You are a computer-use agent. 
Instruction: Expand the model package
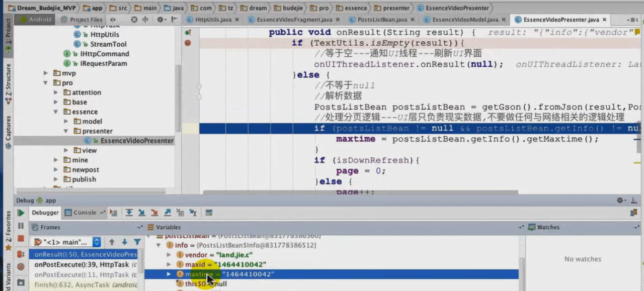[x=66, y=122]
